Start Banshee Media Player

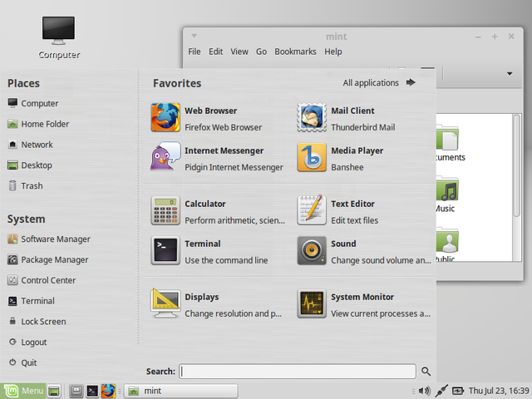(363, 158)
